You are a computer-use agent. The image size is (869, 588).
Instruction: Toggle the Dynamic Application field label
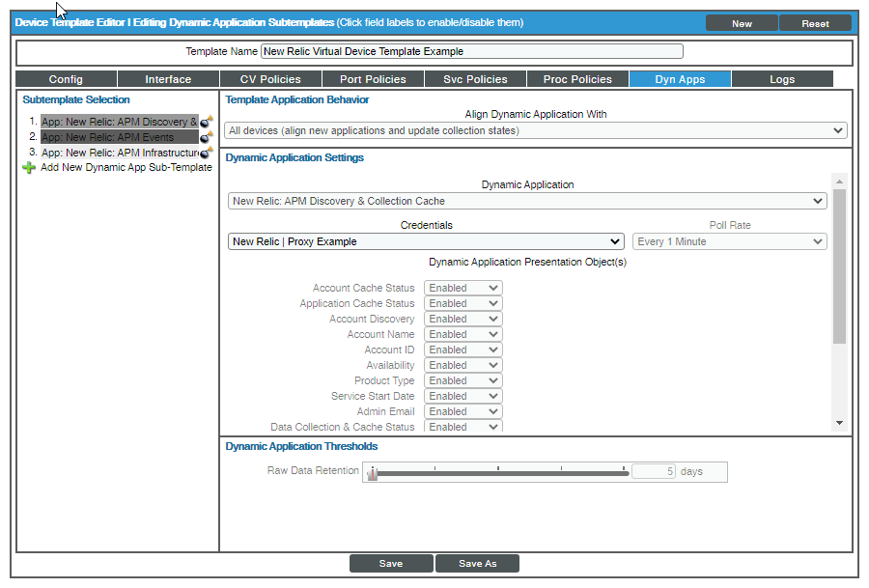tap(527, 184)
